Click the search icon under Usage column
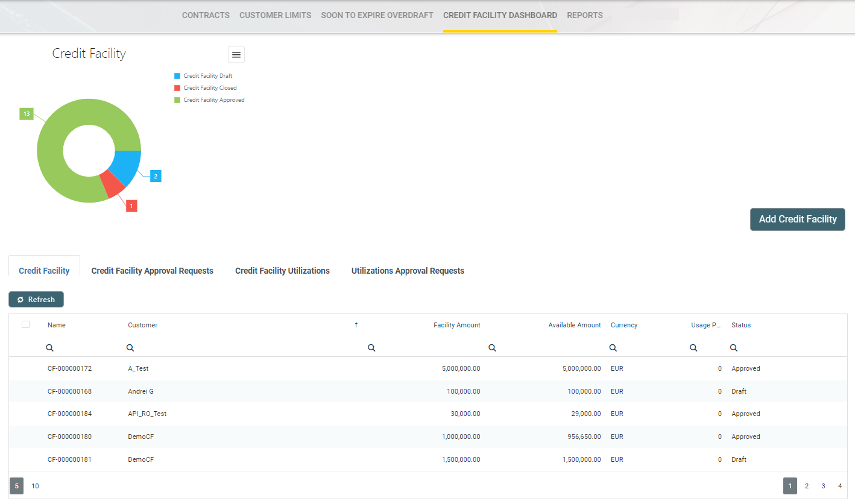The height and width of the screenshot is (504, 855). tap(693, 348)
